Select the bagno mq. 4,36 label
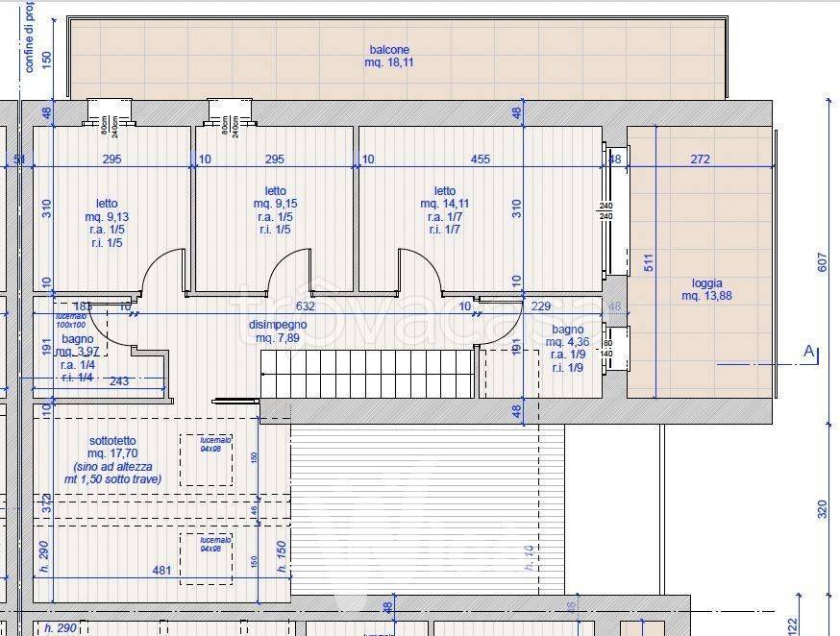This screenshot has width=840, height=636. pos(565,348)
